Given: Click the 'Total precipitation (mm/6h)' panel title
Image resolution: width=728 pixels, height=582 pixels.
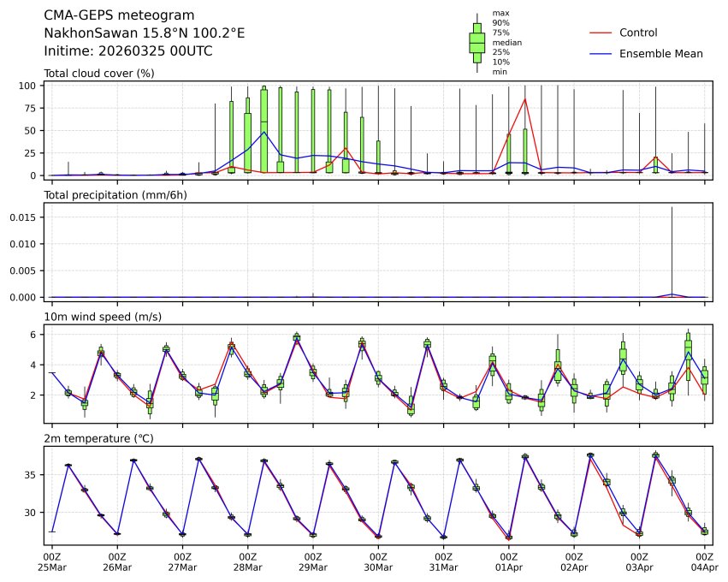Looking at the screenshot, I should pyautogui.click(x=115, y=194).
